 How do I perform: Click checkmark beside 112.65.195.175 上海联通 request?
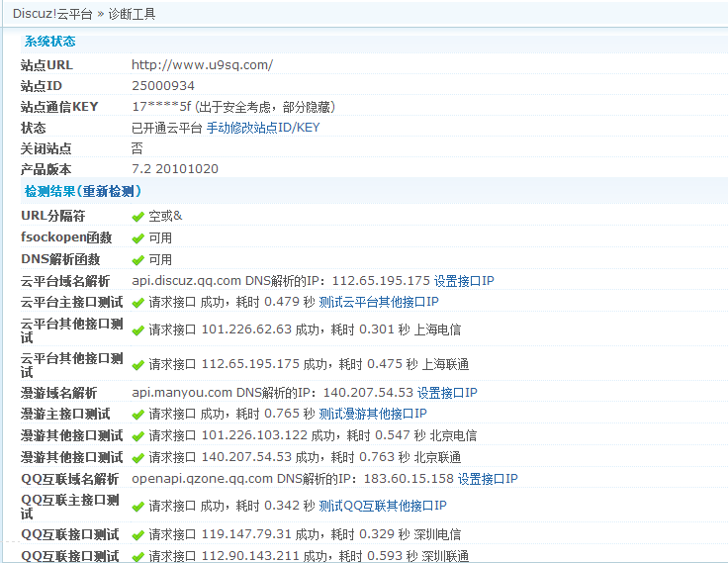coord(137,365)
